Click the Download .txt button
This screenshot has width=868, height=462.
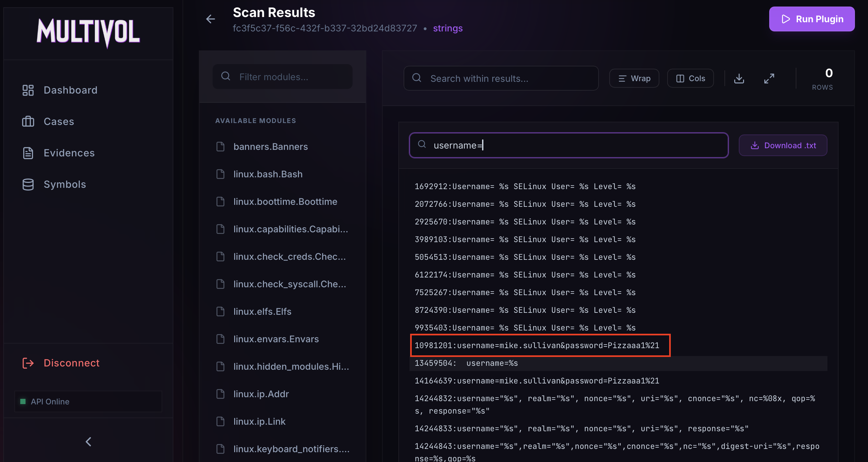click(x=782, y=145)
